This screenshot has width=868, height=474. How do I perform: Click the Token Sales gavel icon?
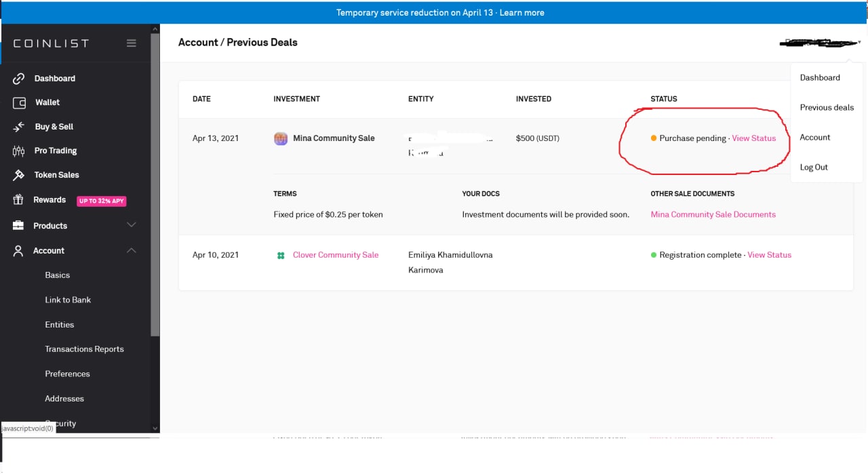pos(19,175)
